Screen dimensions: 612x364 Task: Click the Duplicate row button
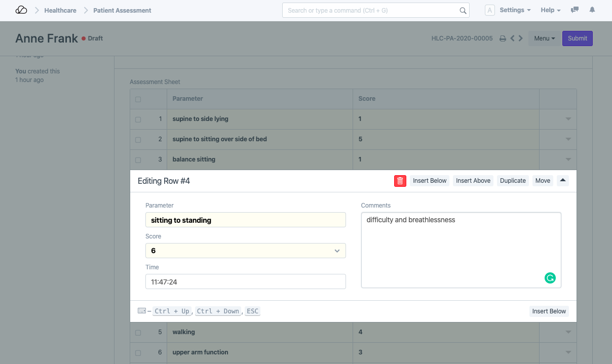pyautogui.click(x=513, y=181)
